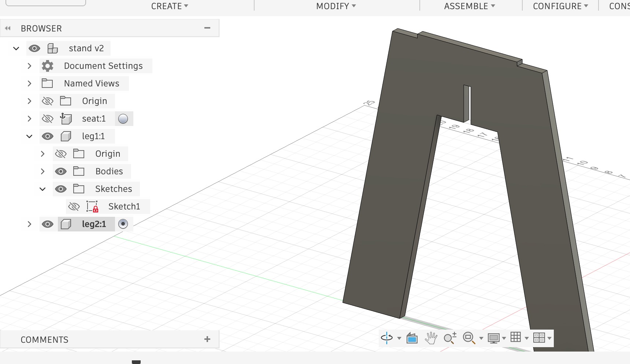Select the leg2:1 component label
Viewport: 630px width, 364px height.
[94, 224]
